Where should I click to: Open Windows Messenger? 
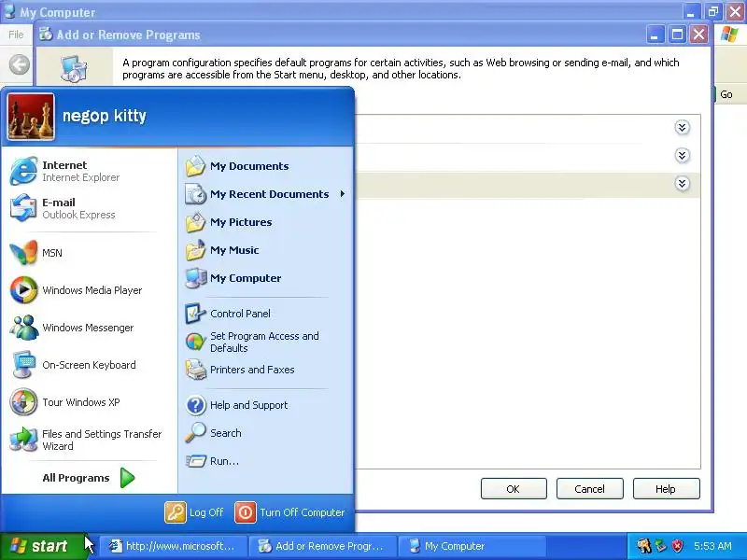[89, 328]
